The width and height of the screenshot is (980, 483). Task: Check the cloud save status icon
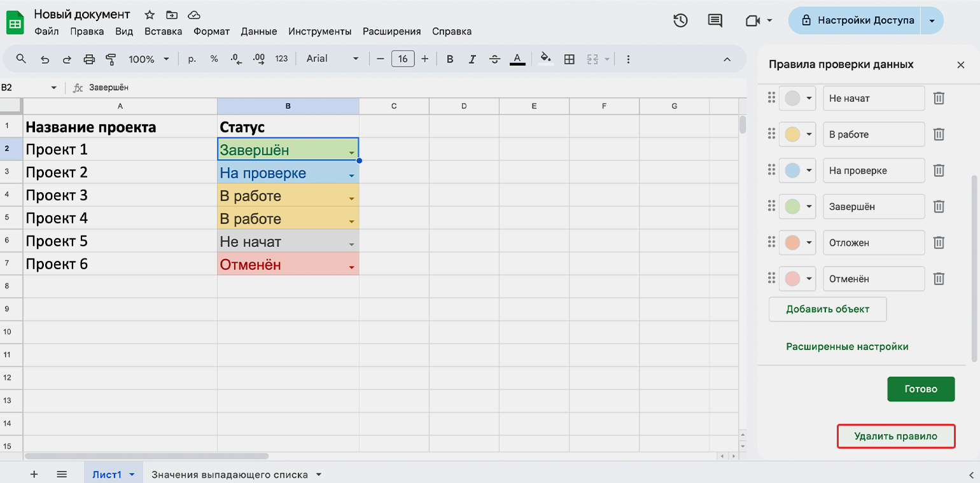[194, 15]
